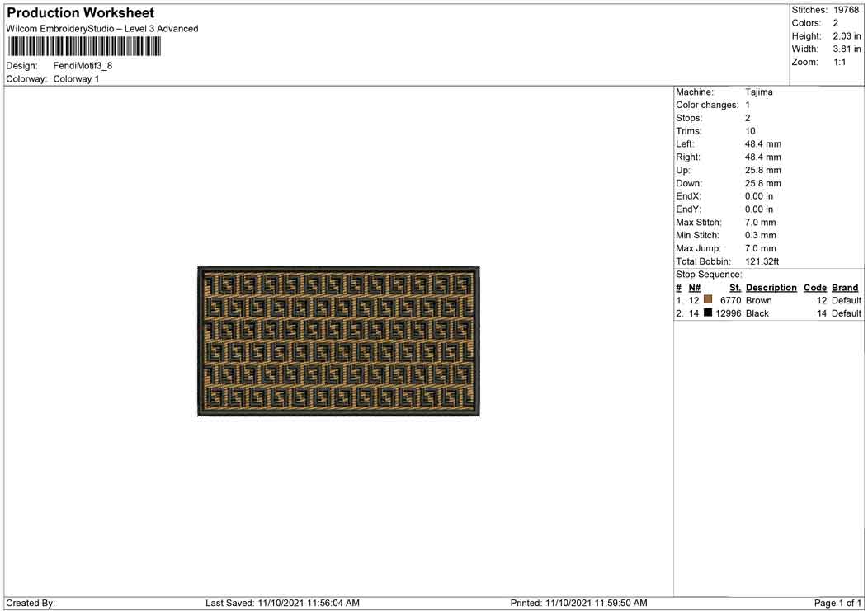
Task: Click the EndY value 0.00 in
Action: point(759,209)
